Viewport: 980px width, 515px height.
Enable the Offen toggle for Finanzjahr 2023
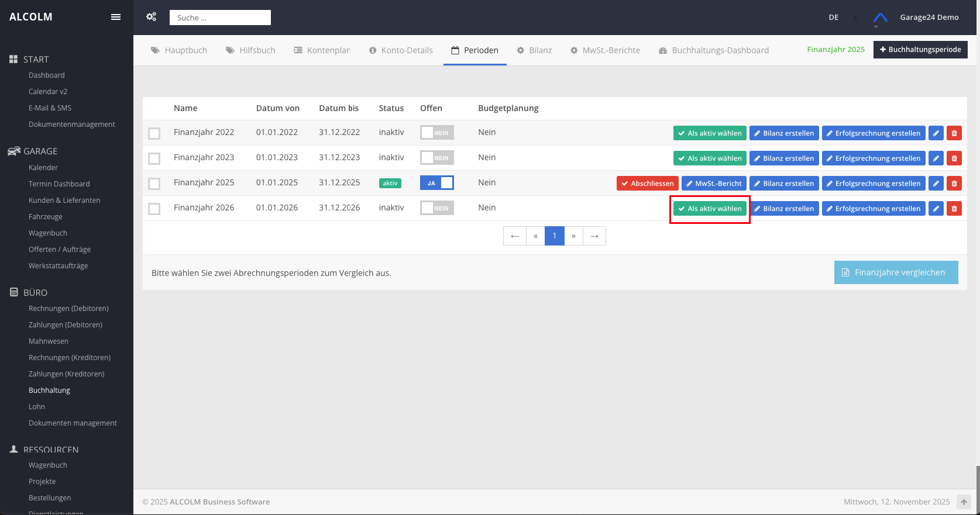pos(436,158)
